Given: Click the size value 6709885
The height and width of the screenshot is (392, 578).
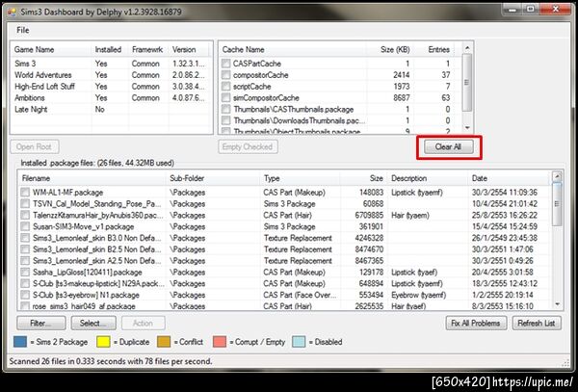Looking at the screenshot, I should tap(369, 215).
